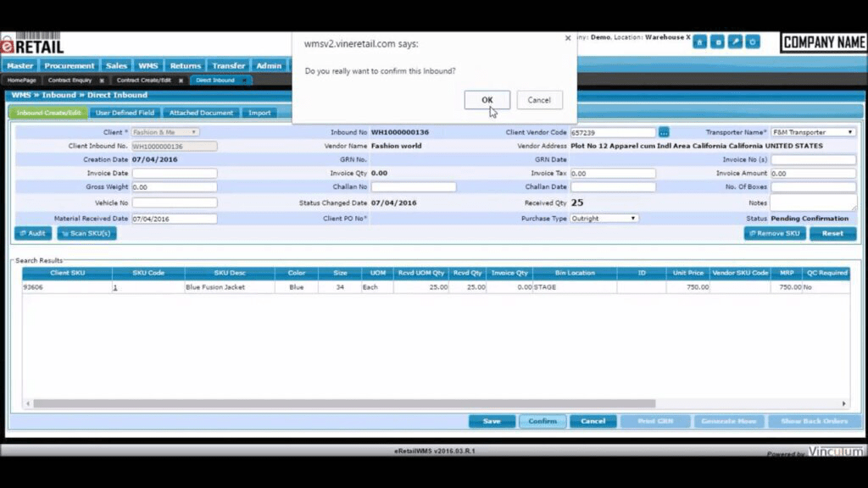The image size is (868, 488).
Task: Reset the inbound form
Action: [832, 233]
